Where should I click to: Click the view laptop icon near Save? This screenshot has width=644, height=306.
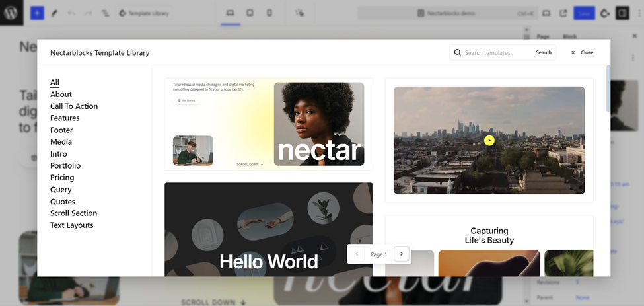click(546, 13)
